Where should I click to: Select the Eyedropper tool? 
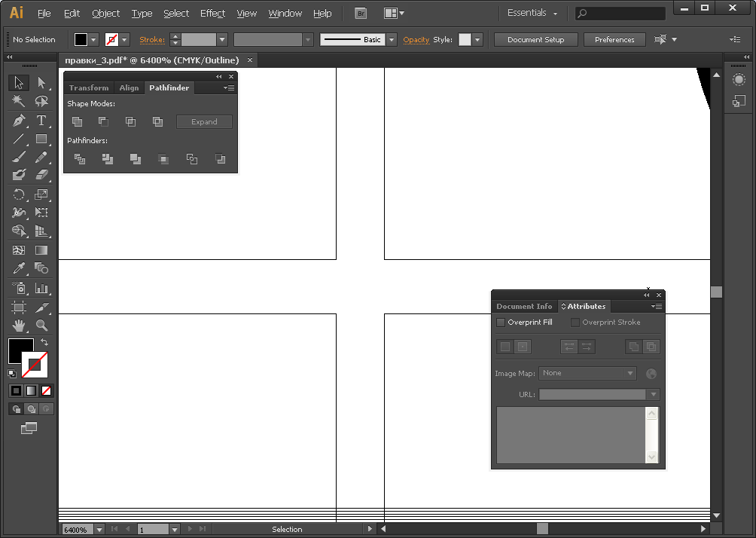click(19, 269)
